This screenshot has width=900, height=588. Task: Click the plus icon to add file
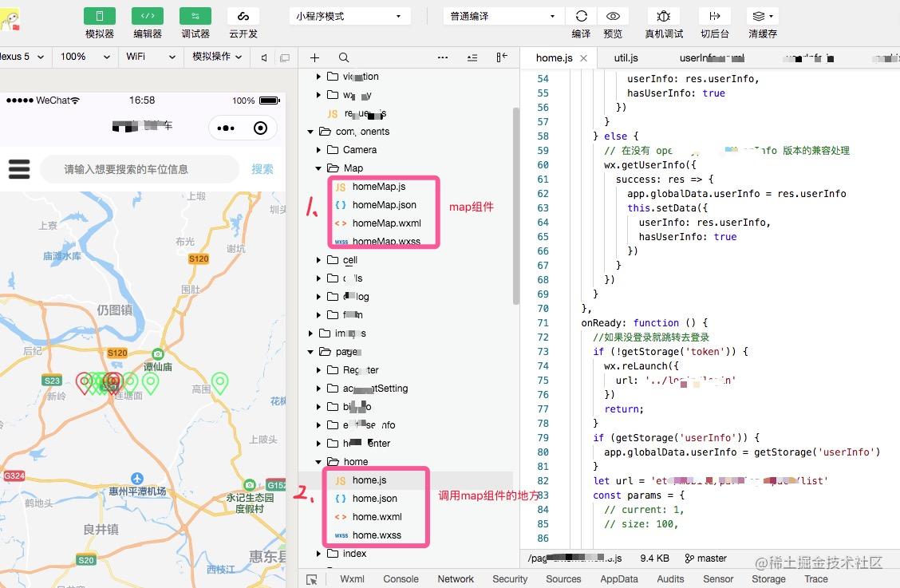click(x=314, y=57)
